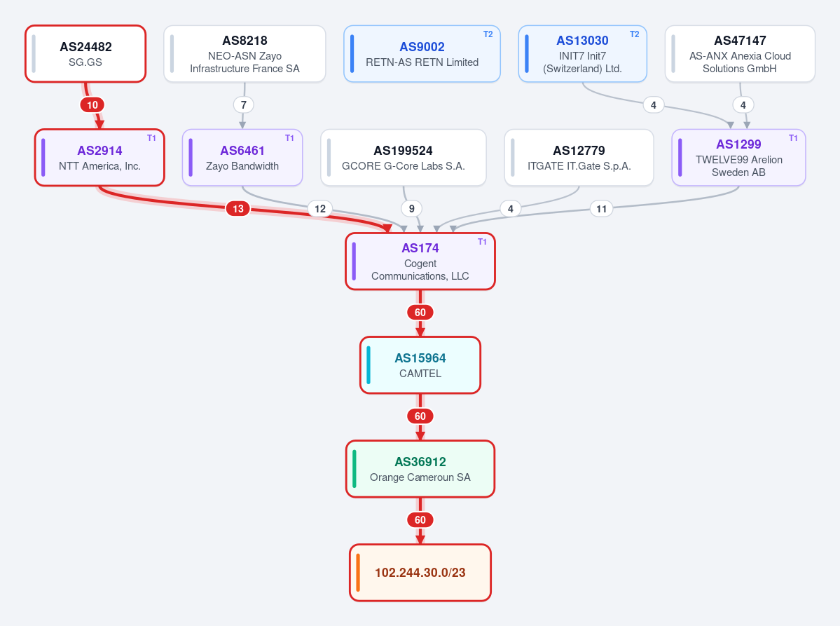Click the 11 edge count badge
Image resolution: width=840 pixels, height=626 pixels.
[x=602, y=208]
